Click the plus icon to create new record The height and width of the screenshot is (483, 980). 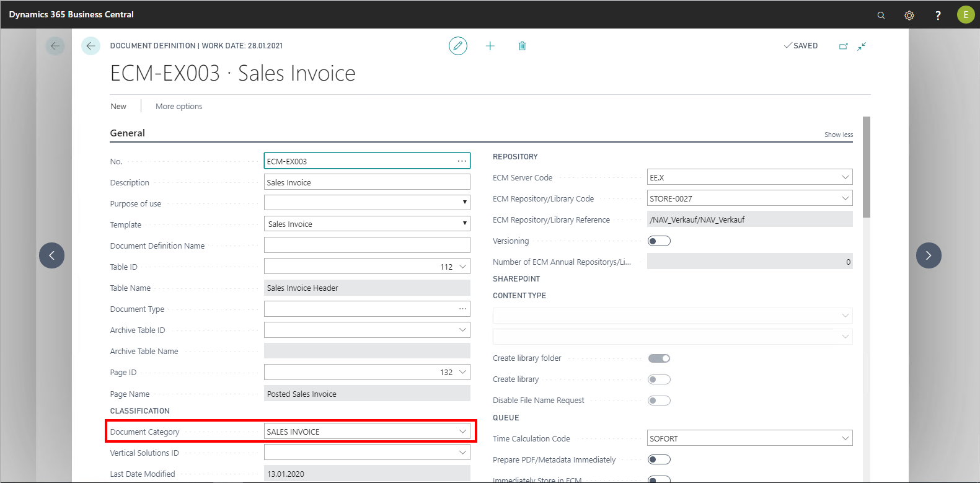coord(490,46)
